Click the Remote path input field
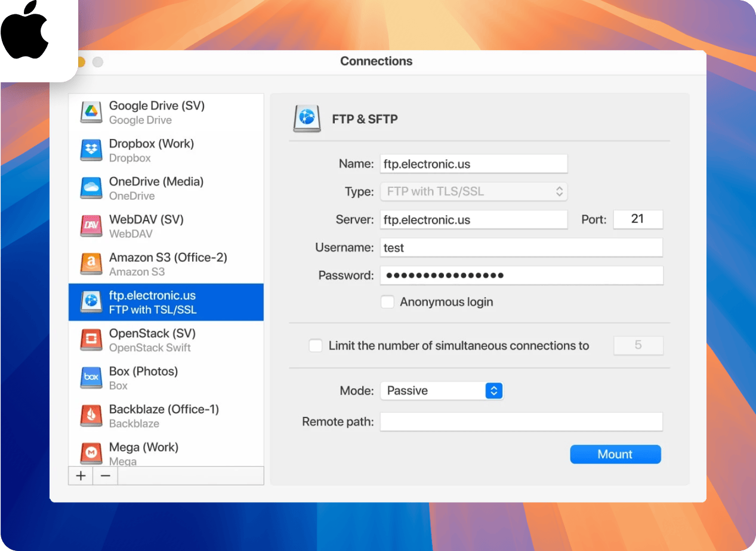Screen dimensions: 756x551 tap(522, 422)
